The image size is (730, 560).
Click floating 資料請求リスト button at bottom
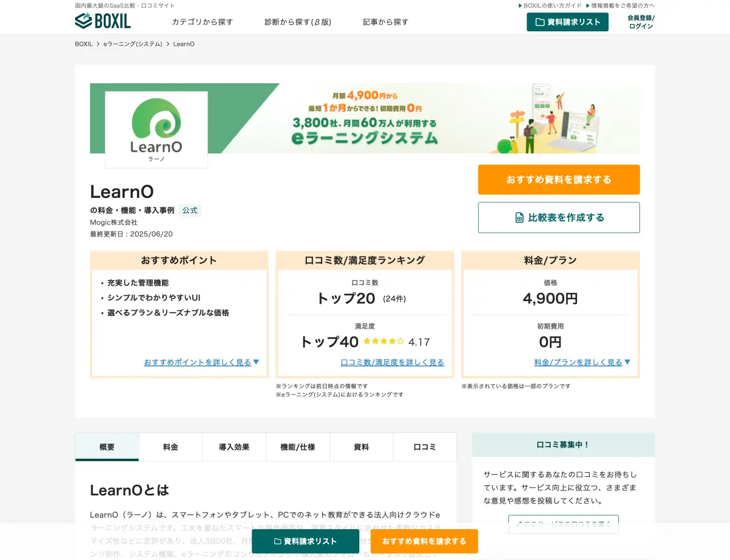306,541
